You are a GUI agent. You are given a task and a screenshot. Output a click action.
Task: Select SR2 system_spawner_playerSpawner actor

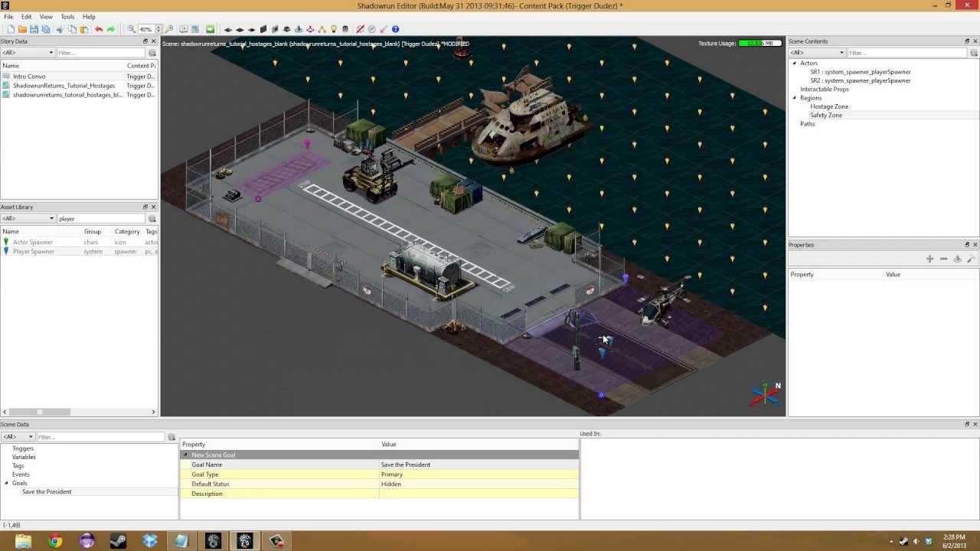861,80
